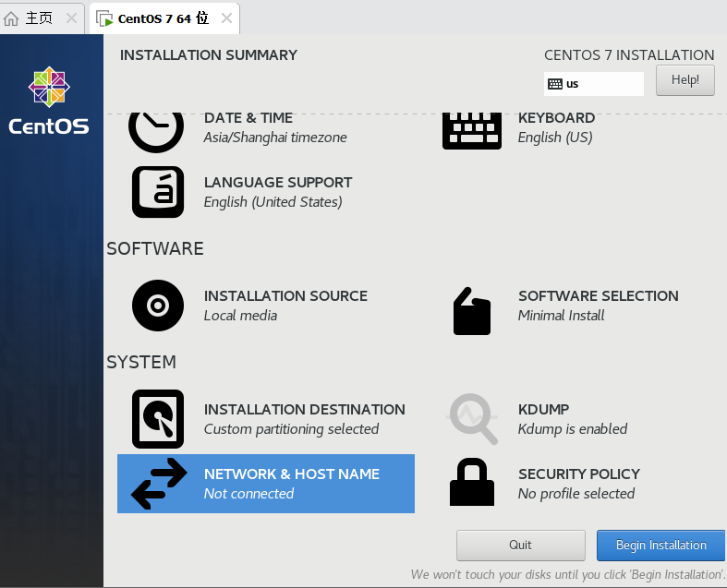The width and height of the screenshot is (727, 588).
Task: Select KEYBOARD heading
Action: (x=556, y=118)
